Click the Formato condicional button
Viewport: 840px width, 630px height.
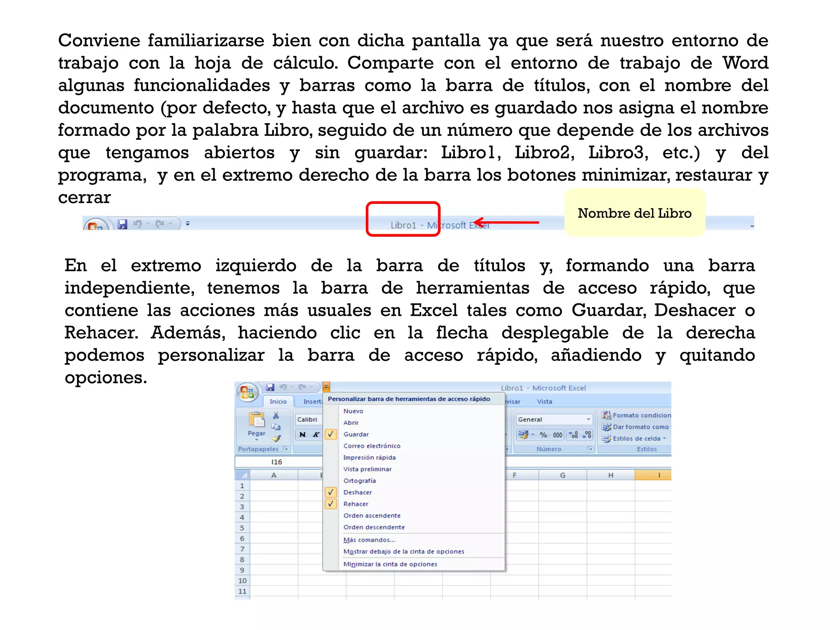[636, 415]
